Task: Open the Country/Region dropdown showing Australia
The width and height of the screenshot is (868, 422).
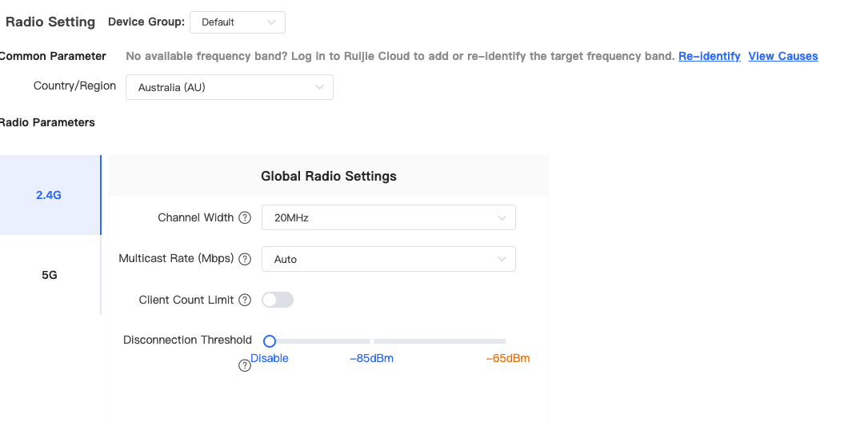Action: (x=229, y=87)
